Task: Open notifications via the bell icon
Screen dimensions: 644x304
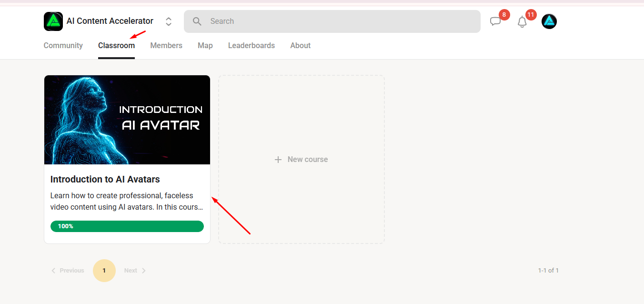Action: [x=522, y=21]
